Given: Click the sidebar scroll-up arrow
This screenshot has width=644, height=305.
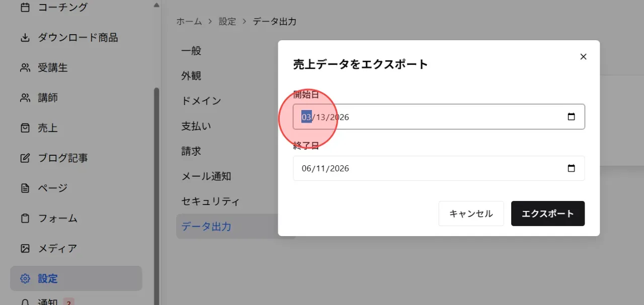Looking at the screenshot, I should (156, 5).
